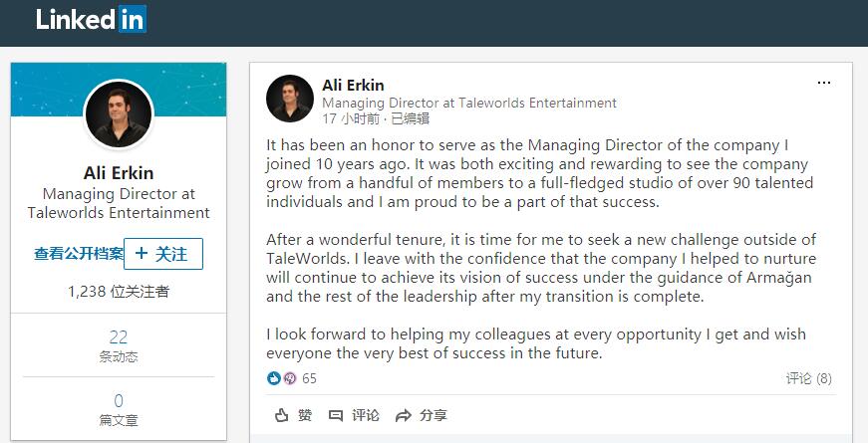The width and height of the screenshot is (868, 443).
Task: Click Ali Erkin name in post header
Action: pyautogui.click(x=353, y=86)
